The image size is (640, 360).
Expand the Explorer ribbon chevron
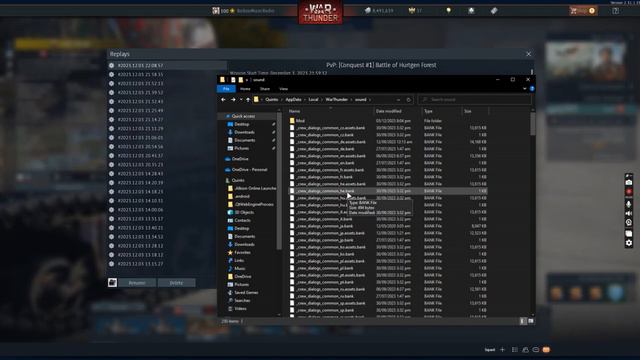point(524,89)
